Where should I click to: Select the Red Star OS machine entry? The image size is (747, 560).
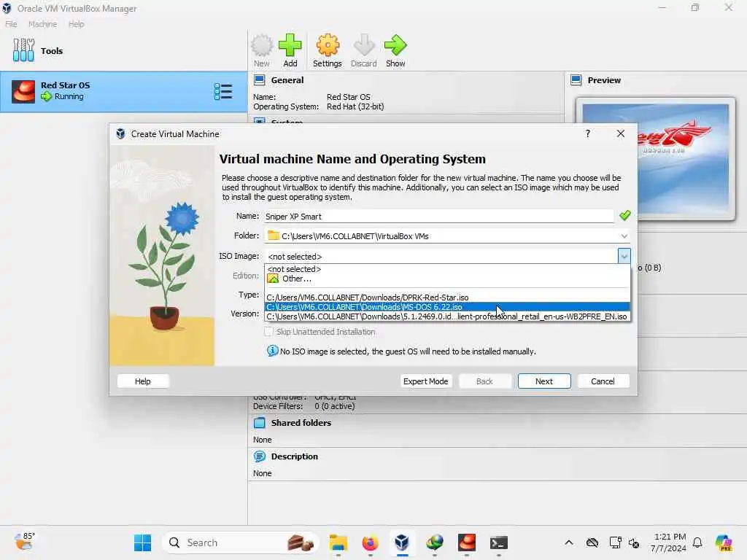tap(123, 92)
